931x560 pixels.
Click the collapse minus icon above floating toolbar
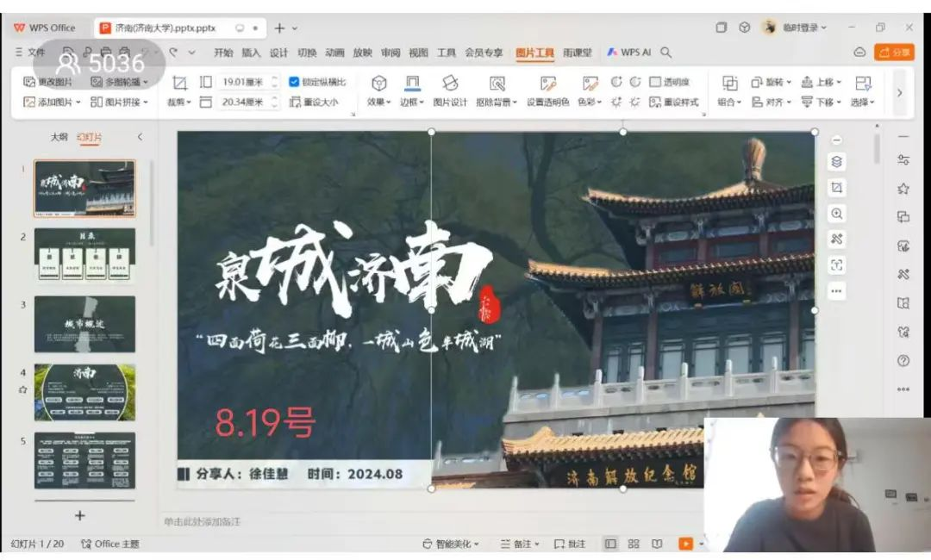836,140
